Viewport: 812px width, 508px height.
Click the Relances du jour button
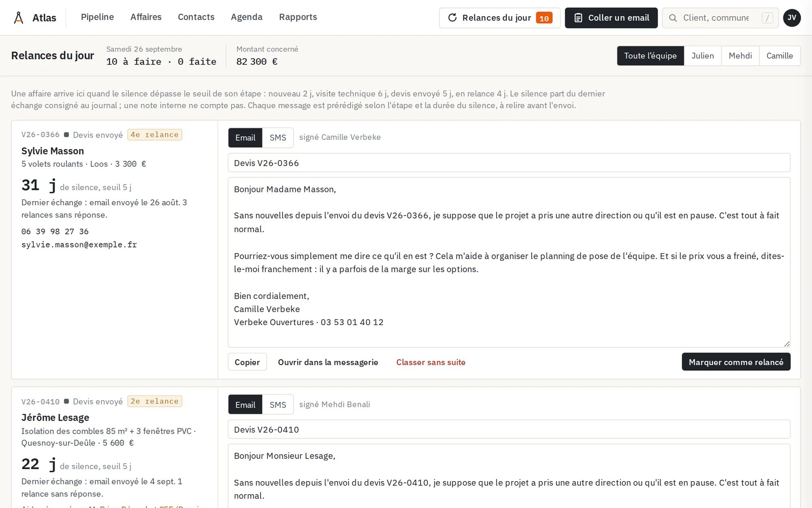click(x=500, y=18)
